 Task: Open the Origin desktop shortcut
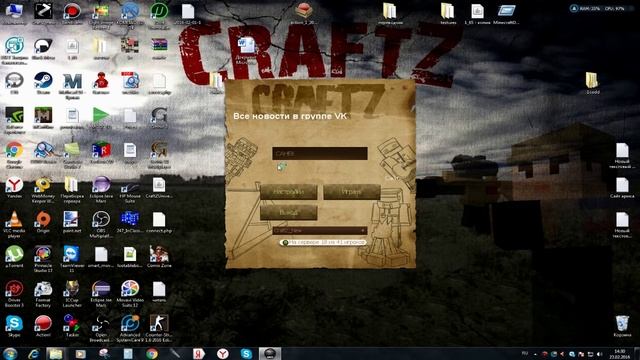[x=43, y=222]
